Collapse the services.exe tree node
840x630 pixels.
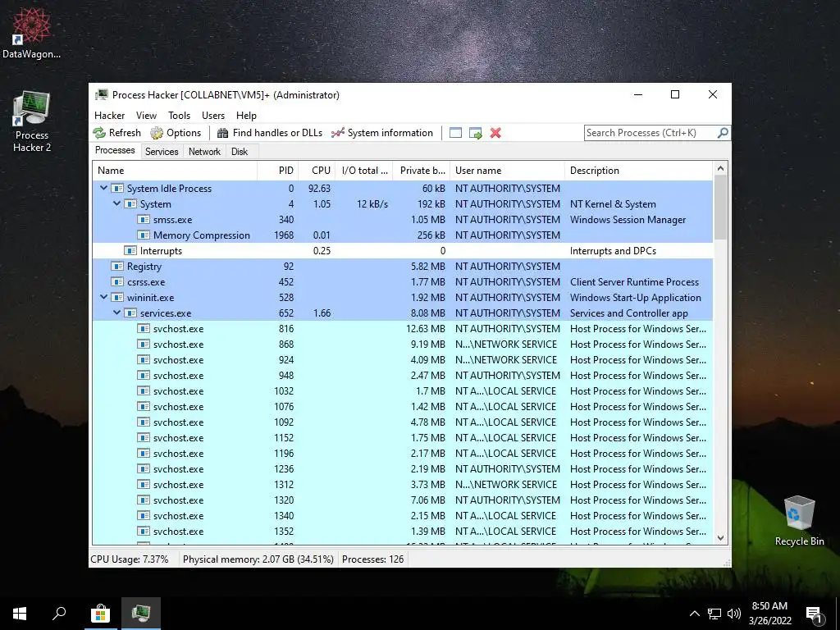116,313
